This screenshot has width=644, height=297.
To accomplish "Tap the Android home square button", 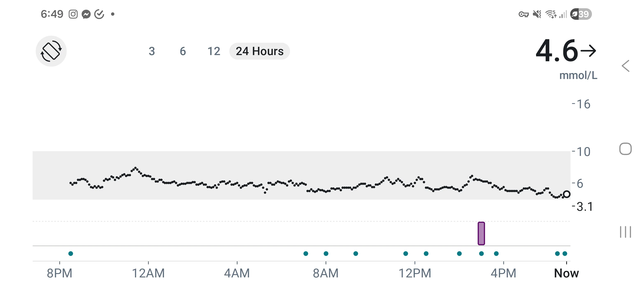I will (625, 149).
